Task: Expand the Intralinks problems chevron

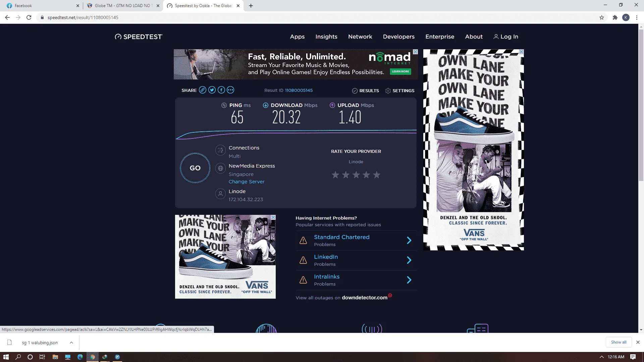Action: click(409, 280)
